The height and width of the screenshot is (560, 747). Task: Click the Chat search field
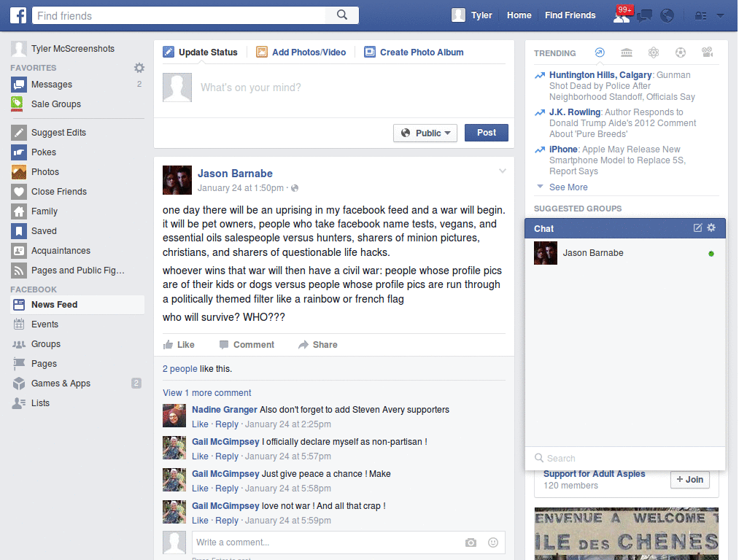click(x=625, y=458)
